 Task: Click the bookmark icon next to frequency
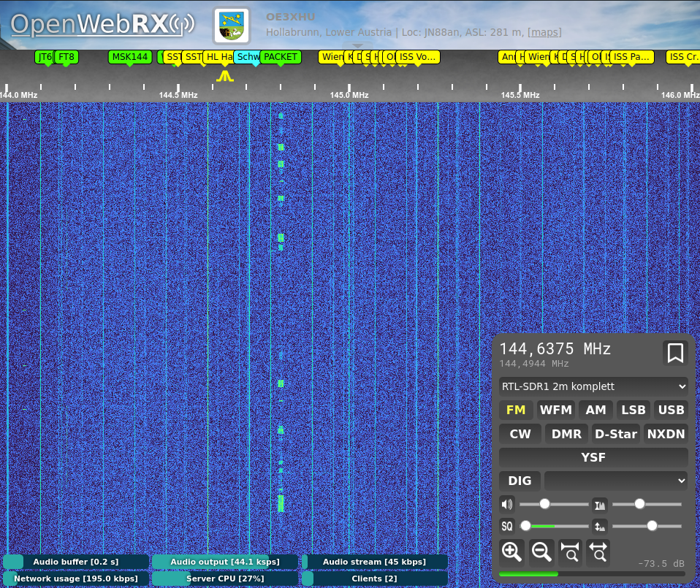pos(675,354)
